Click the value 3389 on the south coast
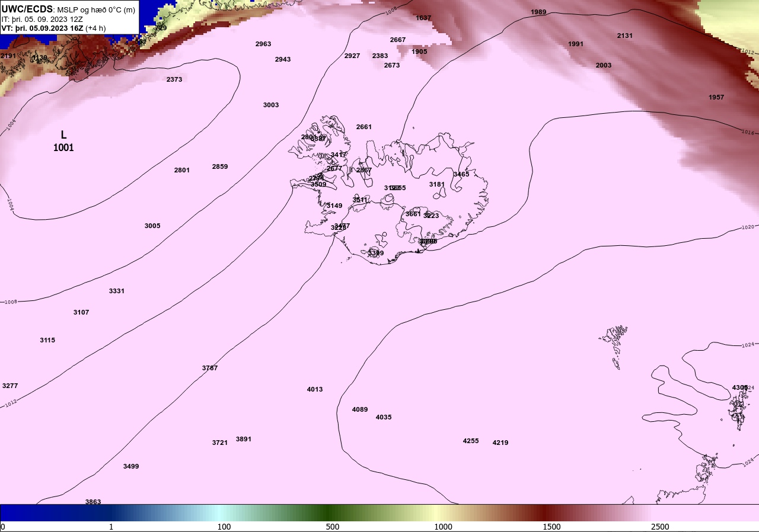The height and width of the screenshot is (532, 759). click(x=376, y=253)
